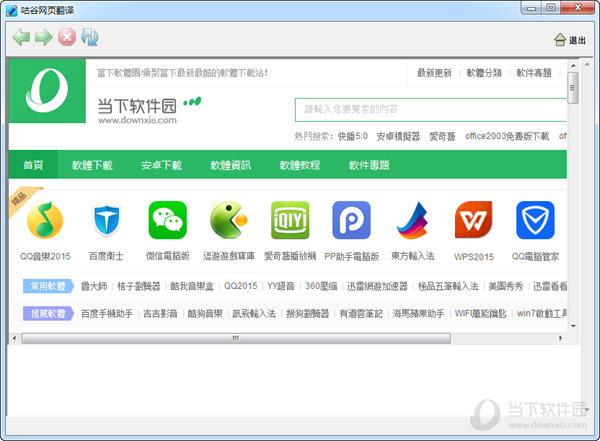Open the 酷狗音樂 link

[205, 314]
